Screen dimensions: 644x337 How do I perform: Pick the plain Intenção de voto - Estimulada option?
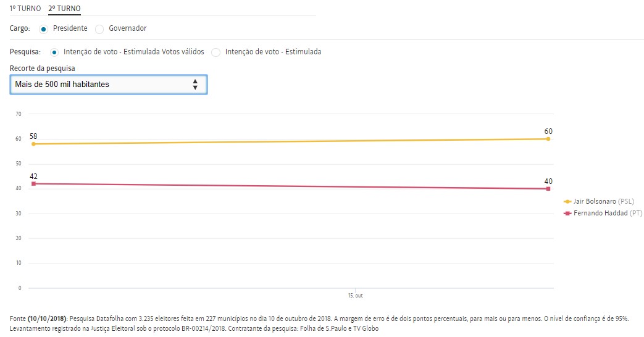point(216,52)
